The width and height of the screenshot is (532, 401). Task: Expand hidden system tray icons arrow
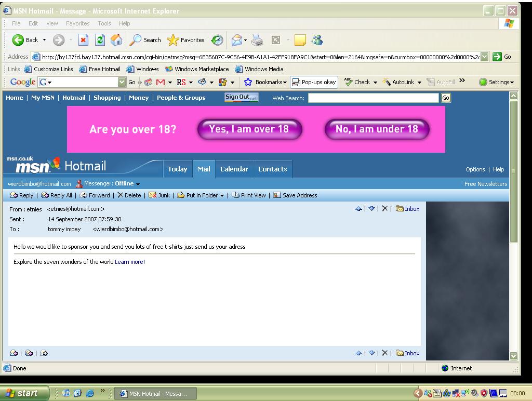pos(418,393)
